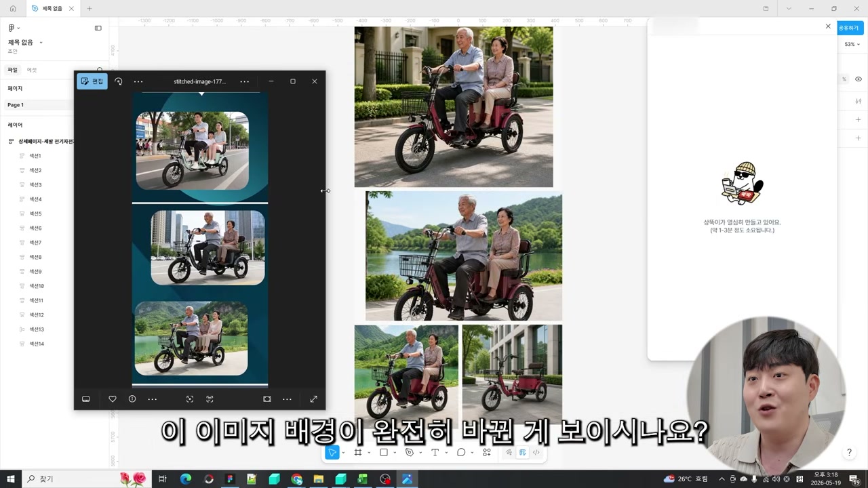Image resolution: width=868 pixels, height=488 pixels.
Task: Open the adjust settings sliders icon in right panel
Action: [x=859, y=101]
